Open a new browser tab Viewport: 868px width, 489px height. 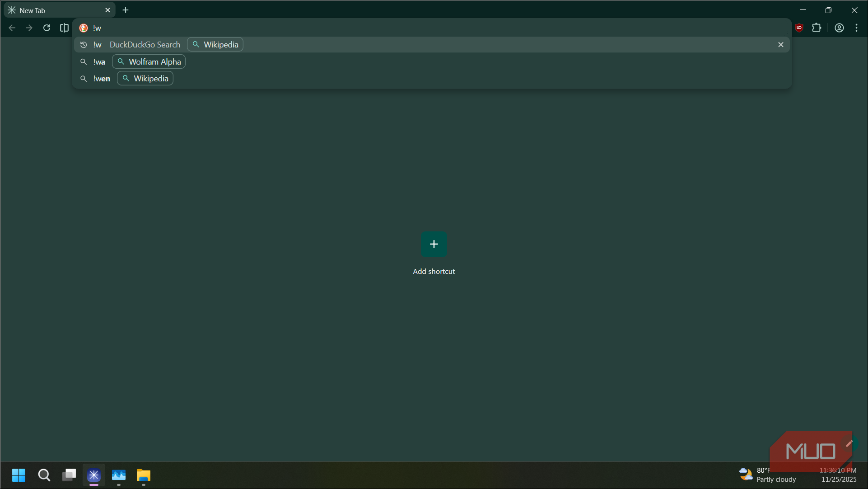tap(125, 9)
